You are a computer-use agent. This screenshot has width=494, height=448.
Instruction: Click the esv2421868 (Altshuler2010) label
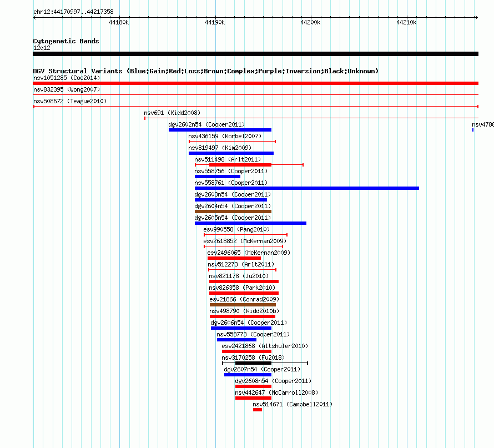265,346
